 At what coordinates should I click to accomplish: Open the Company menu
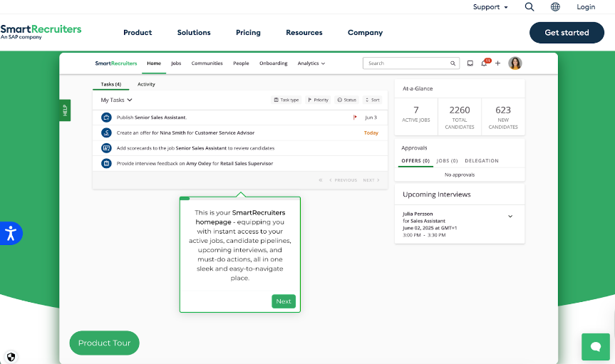pos(365,33)
